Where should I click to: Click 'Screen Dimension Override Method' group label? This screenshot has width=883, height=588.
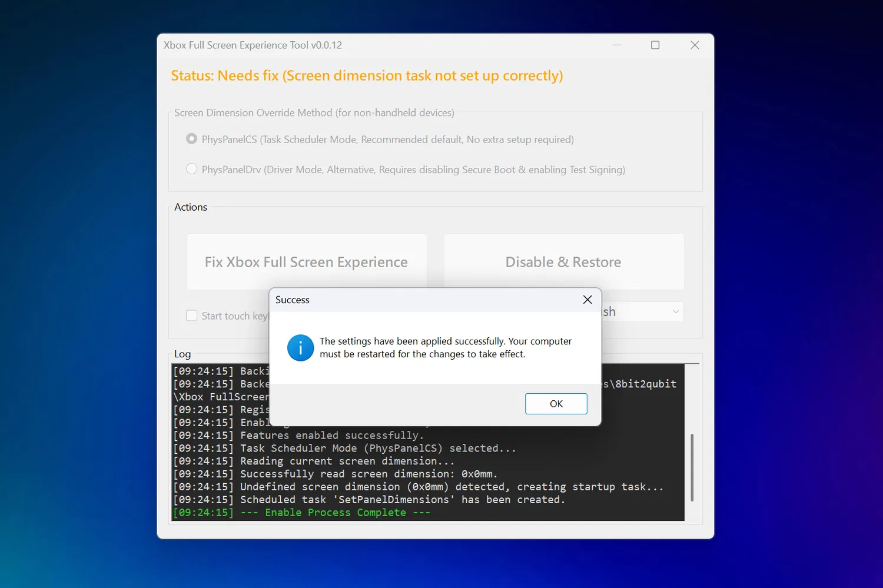pos(314,112)
